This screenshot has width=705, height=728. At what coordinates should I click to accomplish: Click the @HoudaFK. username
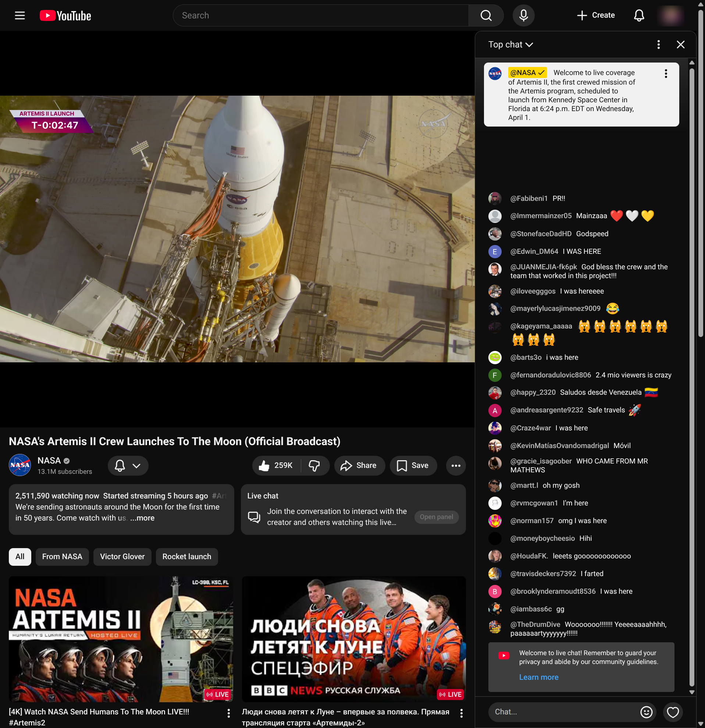(x=529, y=556)
